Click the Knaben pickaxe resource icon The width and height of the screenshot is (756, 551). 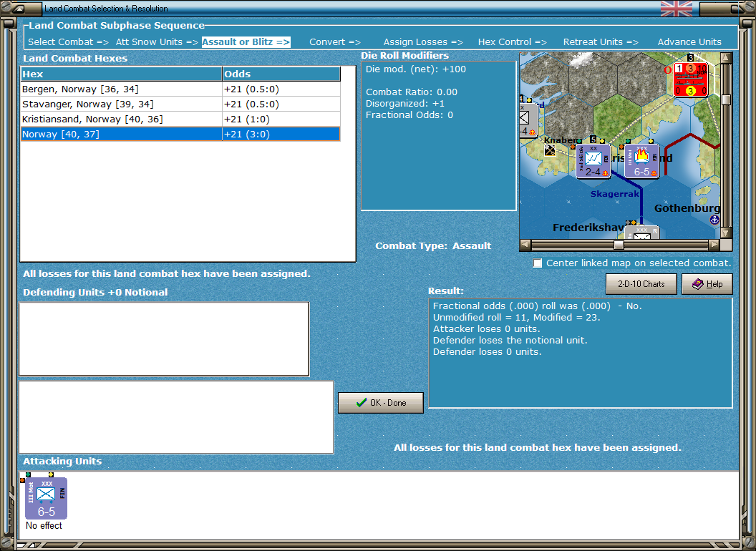coord(550,150)
